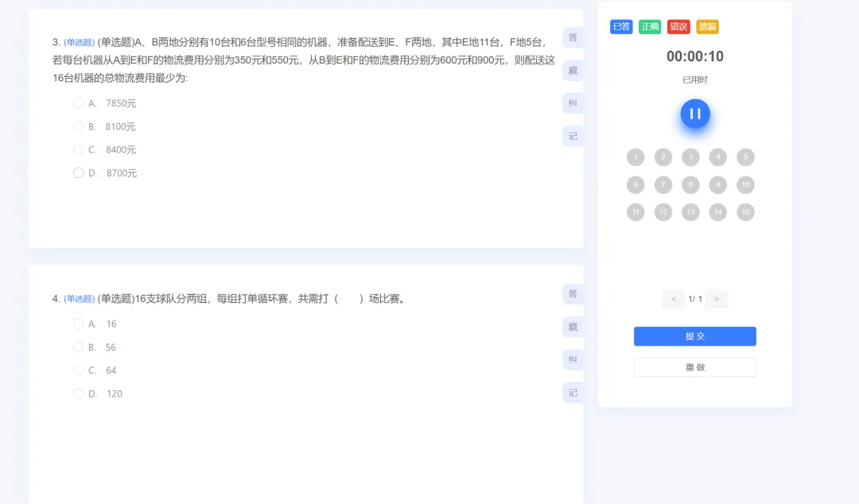This screenshot has width=859, height=504.
Task: Jump to question 6 circle
Action: tap(636, 184)
